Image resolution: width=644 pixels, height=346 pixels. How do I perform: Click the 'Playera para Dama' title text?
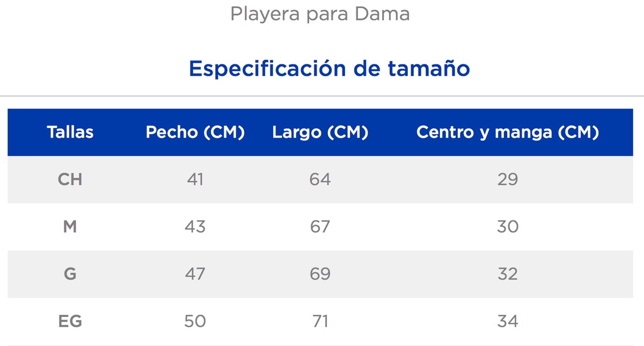[320, 14]
